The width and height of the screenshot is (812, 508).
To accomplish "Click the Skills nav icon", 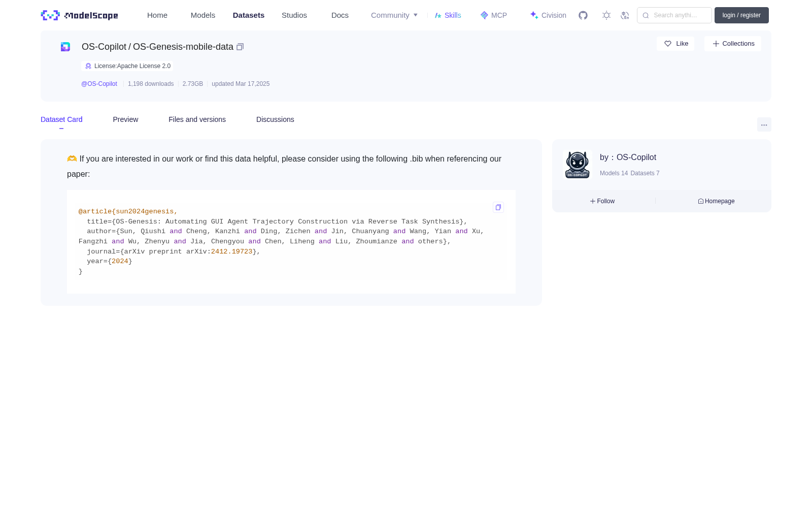I will point(438,15).
